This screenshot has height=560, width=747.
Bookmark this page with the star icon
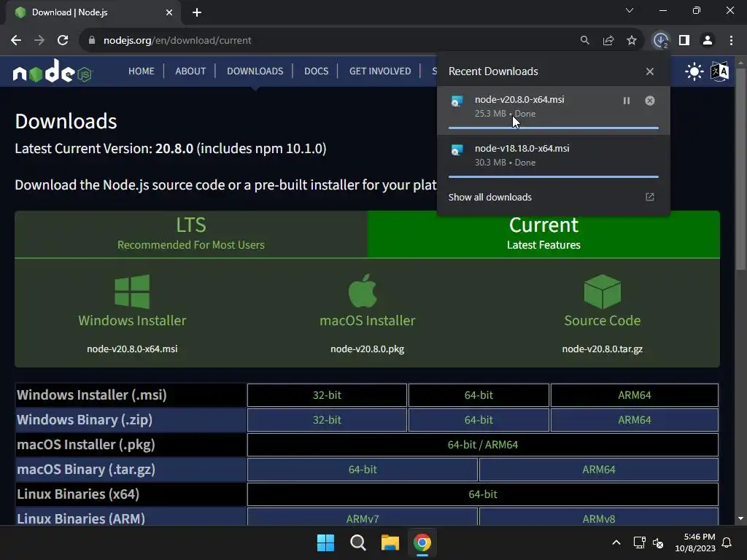[x=632, y=41]
